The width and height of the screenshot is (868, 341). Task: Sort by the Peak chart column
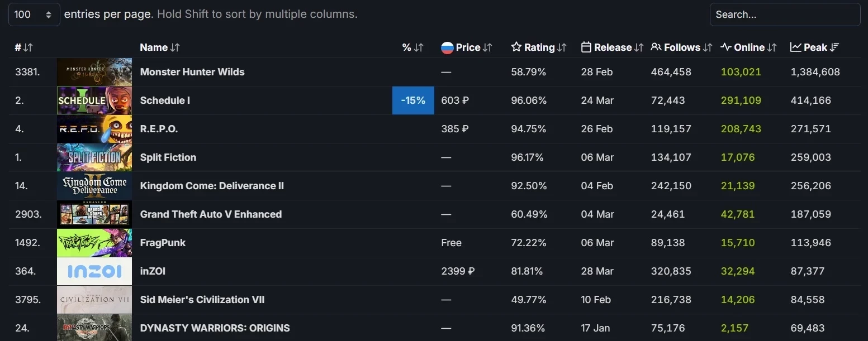(815, 47)
